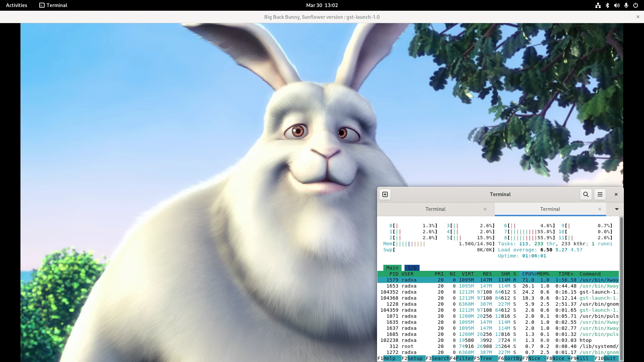
Task: Expand the terminal tab list dropdown
Action: point(616,209)
